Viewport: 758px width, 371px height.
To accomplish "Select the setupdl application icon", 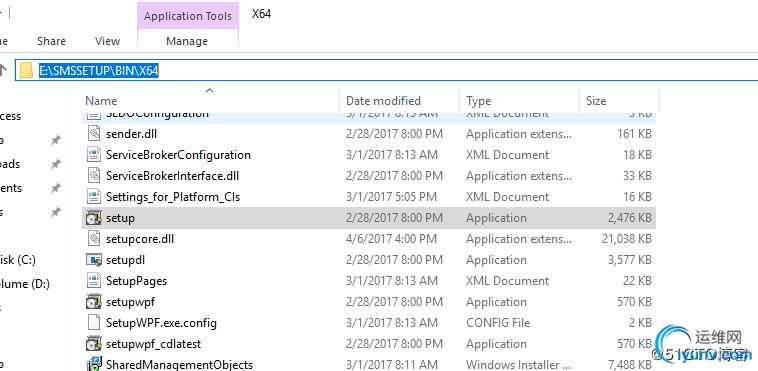I will tap(93, 260).
